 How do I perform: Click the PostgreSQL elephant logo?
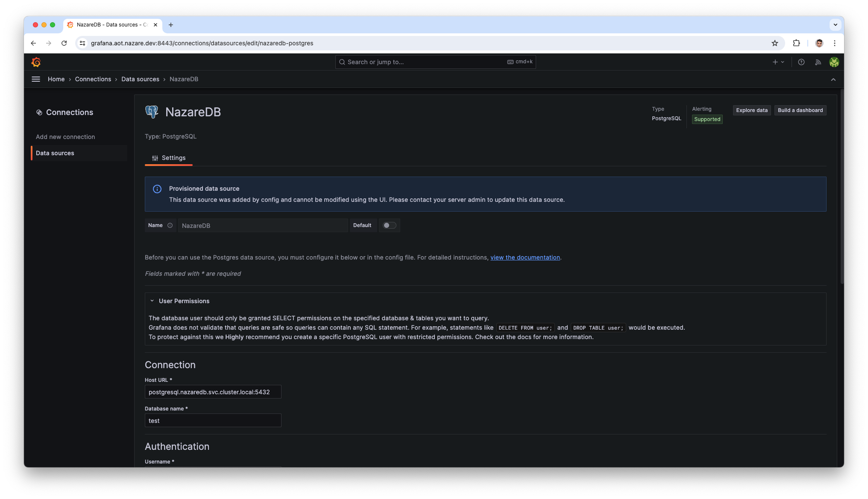point(152,112)
